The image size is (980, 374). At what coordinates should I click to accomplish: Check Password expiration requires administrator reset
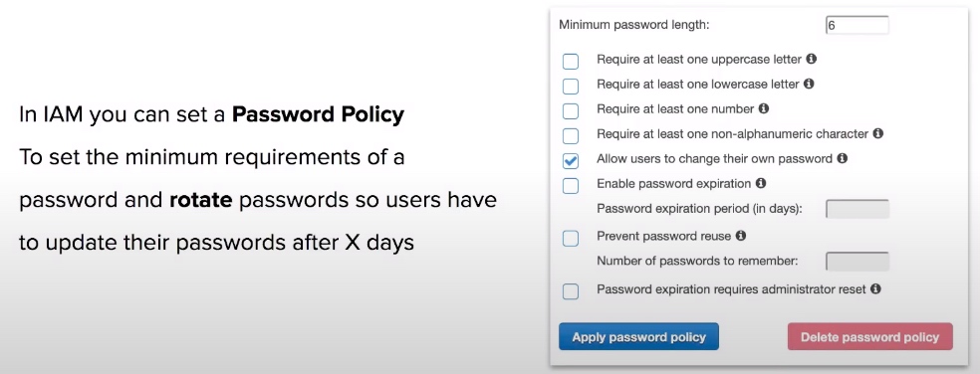[571, 291]
